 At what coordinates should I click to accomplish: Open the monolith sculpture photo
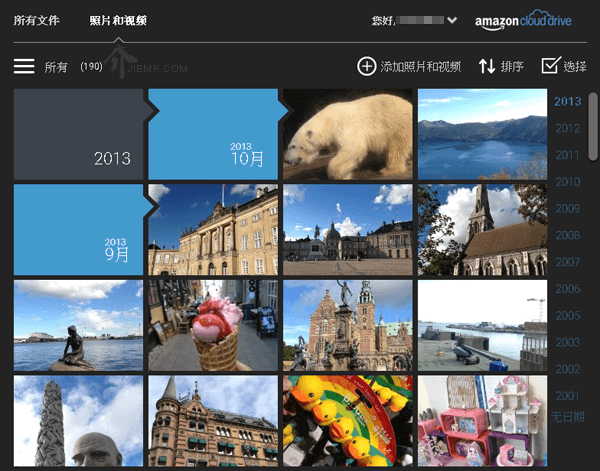click(78, 421)
